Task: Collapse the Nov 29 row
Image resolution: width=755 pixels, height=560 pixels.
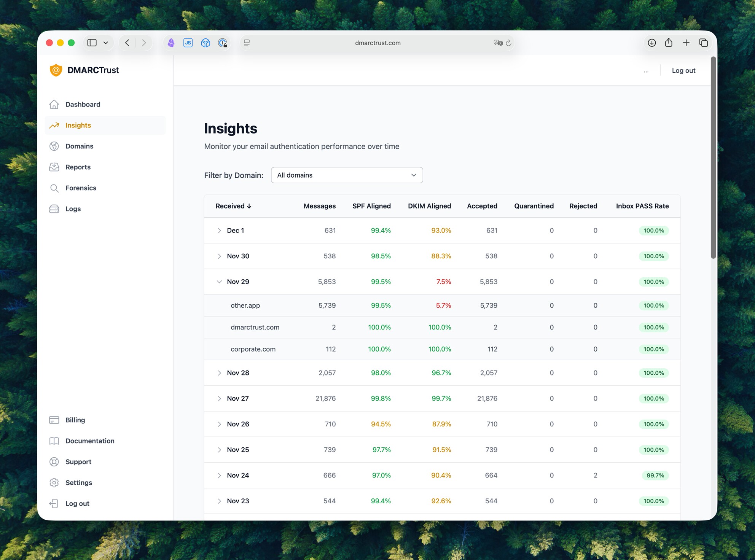Action: 219,282
